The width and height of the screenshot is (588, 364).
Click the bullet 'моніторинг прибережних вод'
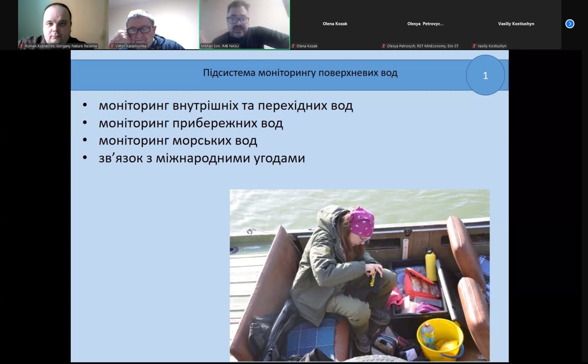191,123
